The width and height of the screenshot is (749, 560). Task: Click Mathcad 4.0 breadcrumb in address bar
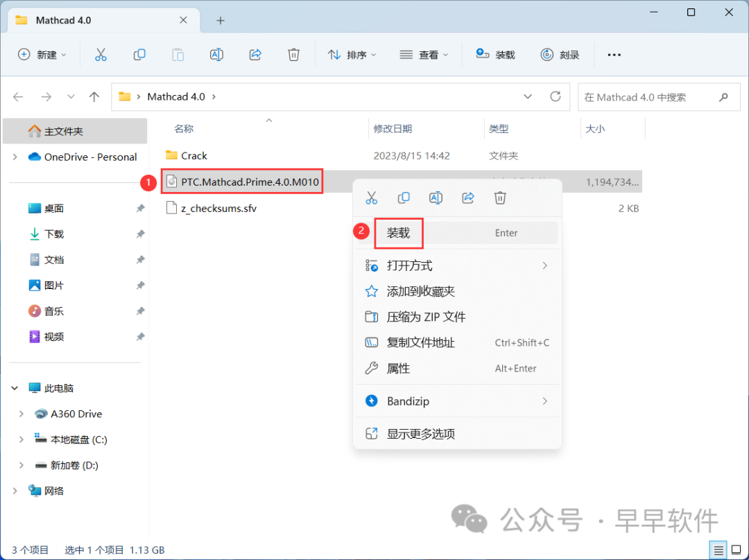pyautogui.click(x=176, y=97)
